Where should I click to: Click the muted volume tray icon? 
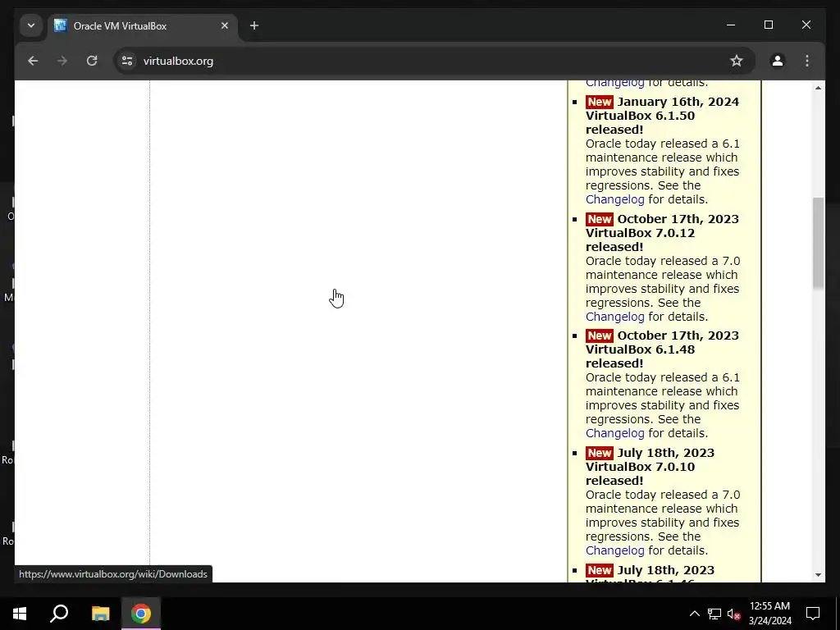pos(733,614)
